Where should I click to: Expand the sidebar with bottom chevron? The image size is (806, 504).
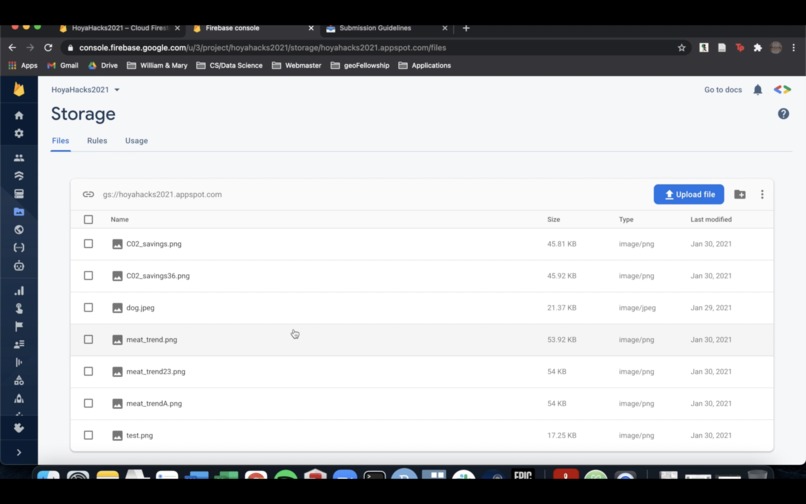[x=19, y=453]
